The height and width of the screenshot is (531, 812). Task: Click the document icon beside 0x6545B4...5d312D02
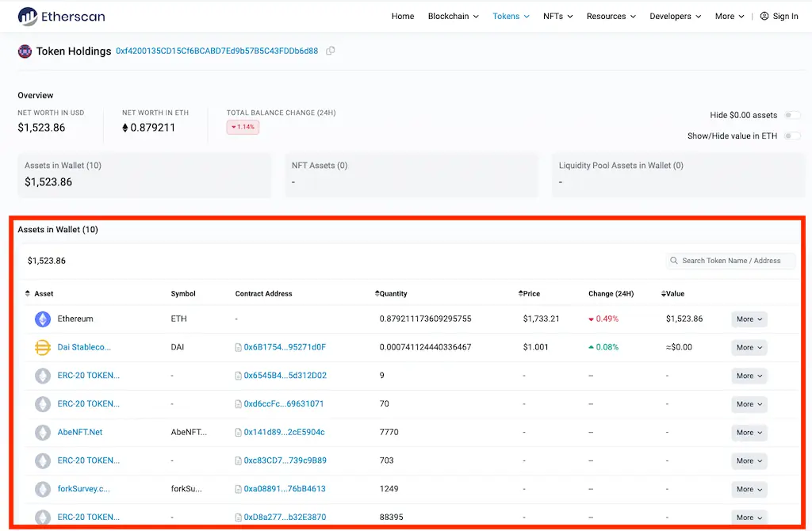(x=238, y=376)
